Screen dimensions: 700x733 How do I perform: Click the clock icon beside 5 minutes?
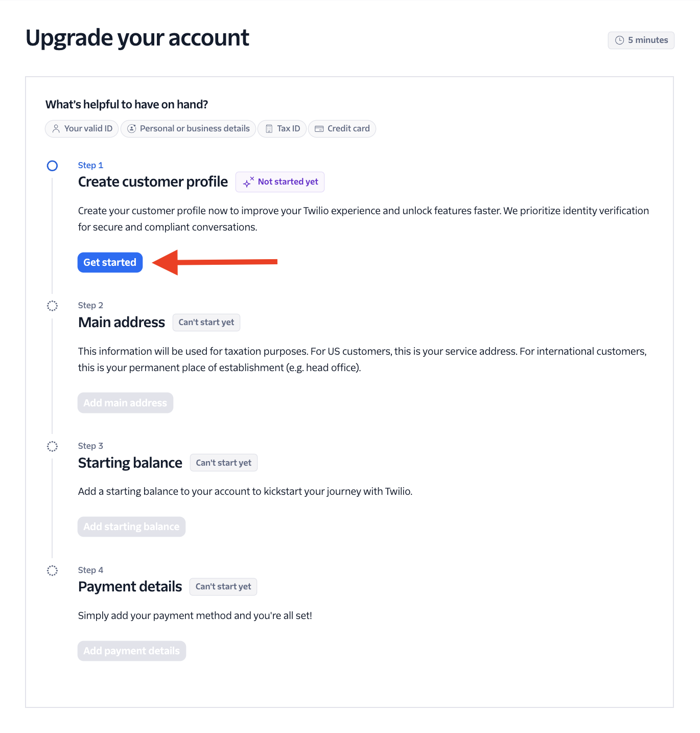(619, 40)
